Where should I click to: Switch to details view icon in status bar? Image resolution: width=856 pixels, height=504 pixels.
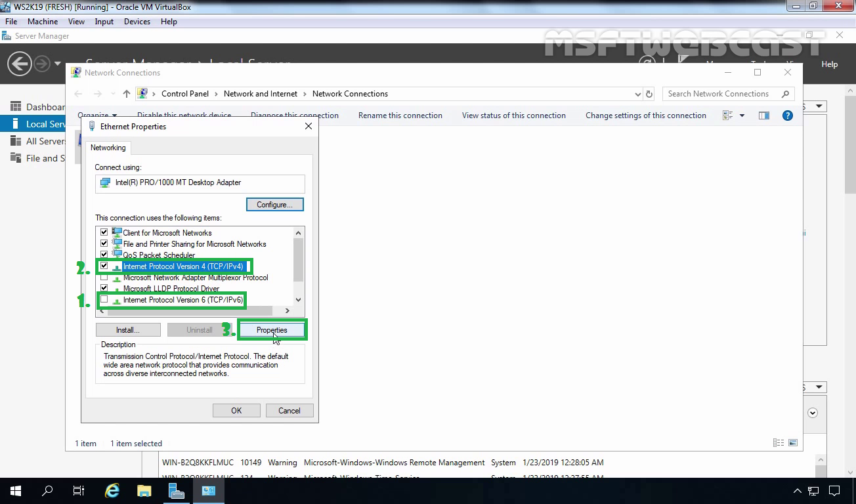pyautogui.click(x=779, y=443)
